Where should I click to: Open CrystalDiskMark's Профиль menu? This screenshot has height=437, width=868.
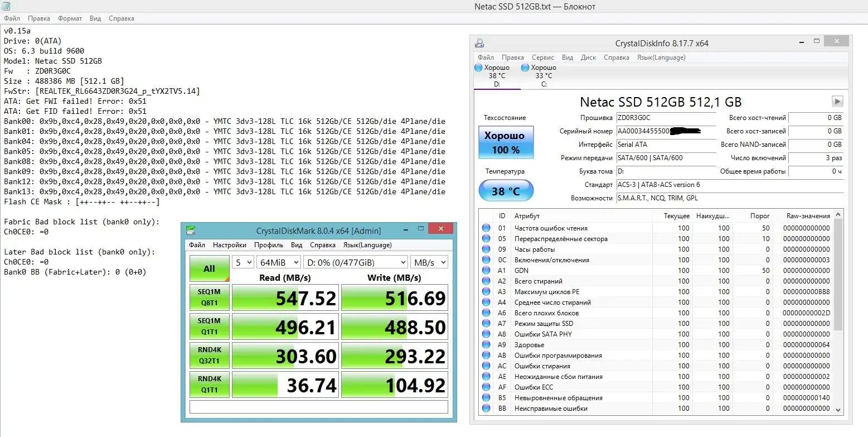(x=269, y=245)
